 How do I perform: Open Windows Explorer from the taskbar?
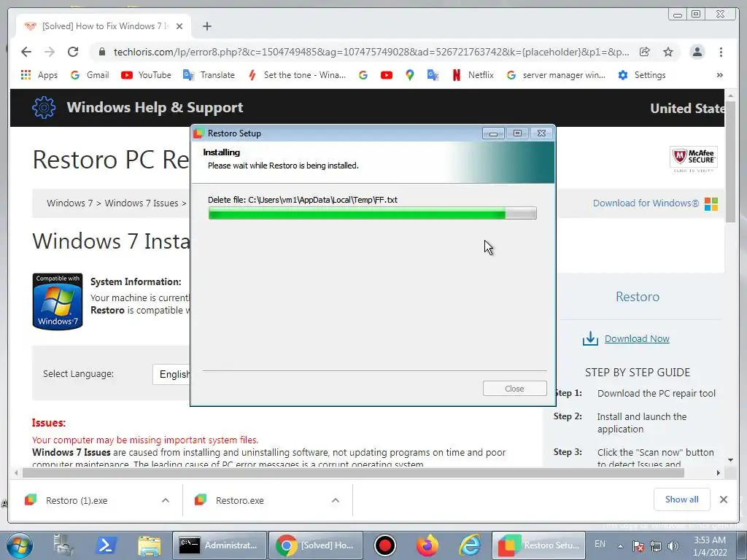tap(149, 545)
